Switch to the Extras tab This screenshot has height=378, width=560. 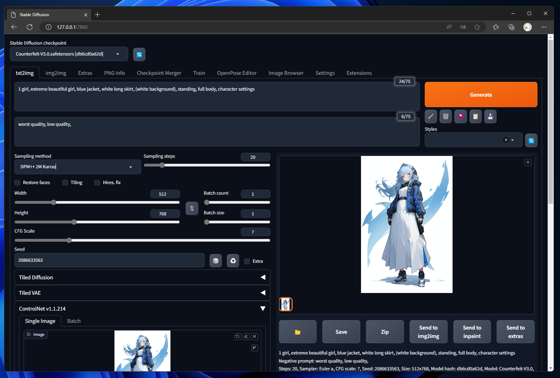[85, 73]
